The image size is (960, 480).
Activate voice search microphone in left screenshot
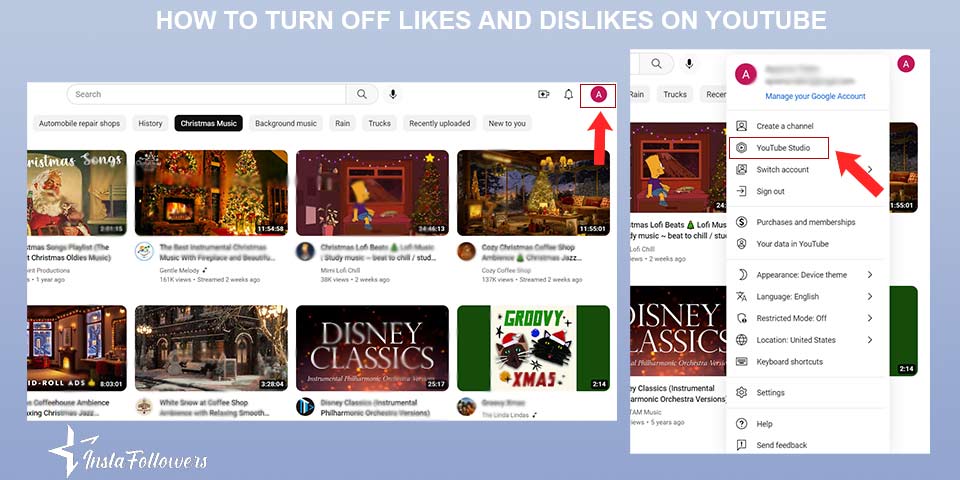[393, 94]
